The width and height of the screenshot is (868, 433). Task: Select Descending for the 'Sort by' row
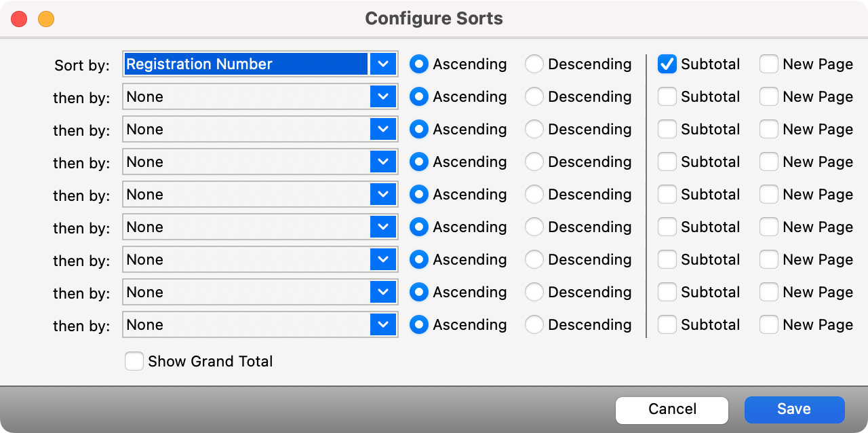click(534, 64)
